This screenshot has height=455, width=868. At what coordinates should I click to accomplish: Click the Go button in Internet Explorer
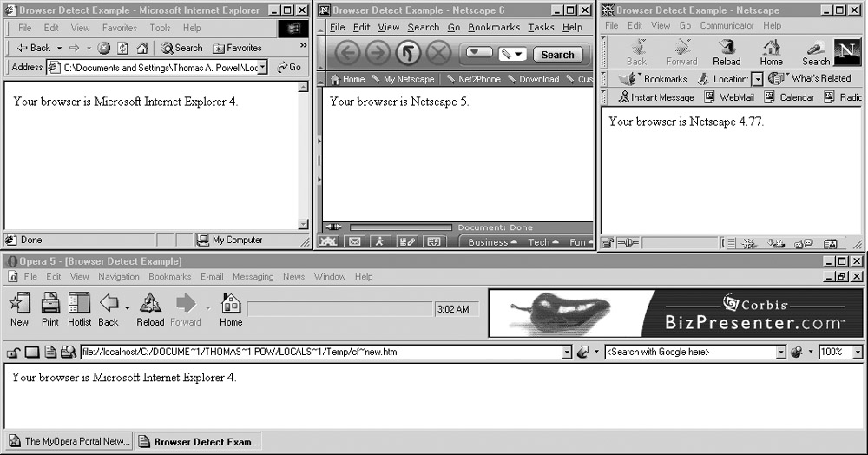pyautogui.click(x=290, y=68)
